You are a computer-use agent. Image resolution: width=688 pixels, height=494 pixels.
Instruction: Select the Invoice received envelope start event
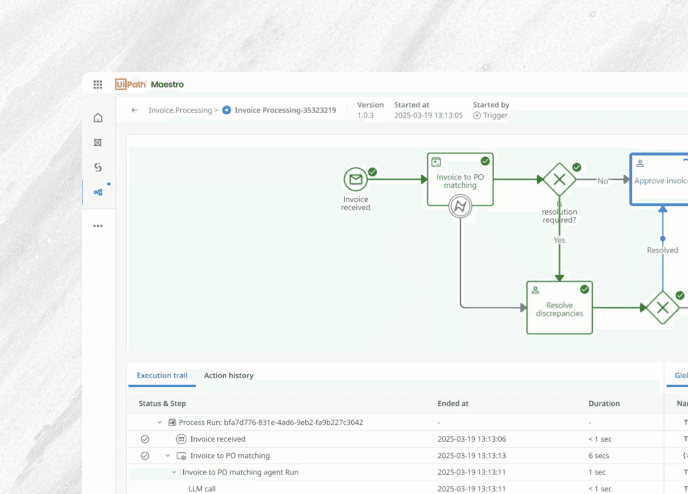pos(355,179)
